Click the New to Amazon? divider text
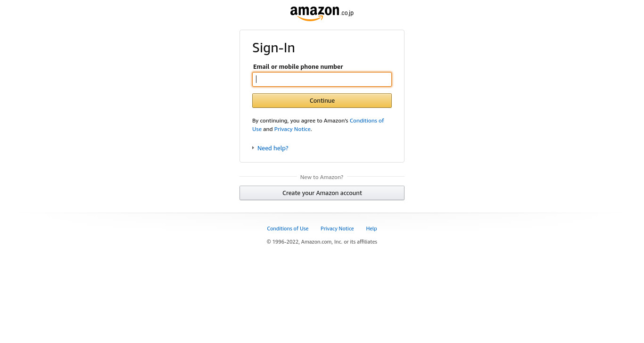The height and width of the screenshot is (343, 644). click(x=322, y=177)
